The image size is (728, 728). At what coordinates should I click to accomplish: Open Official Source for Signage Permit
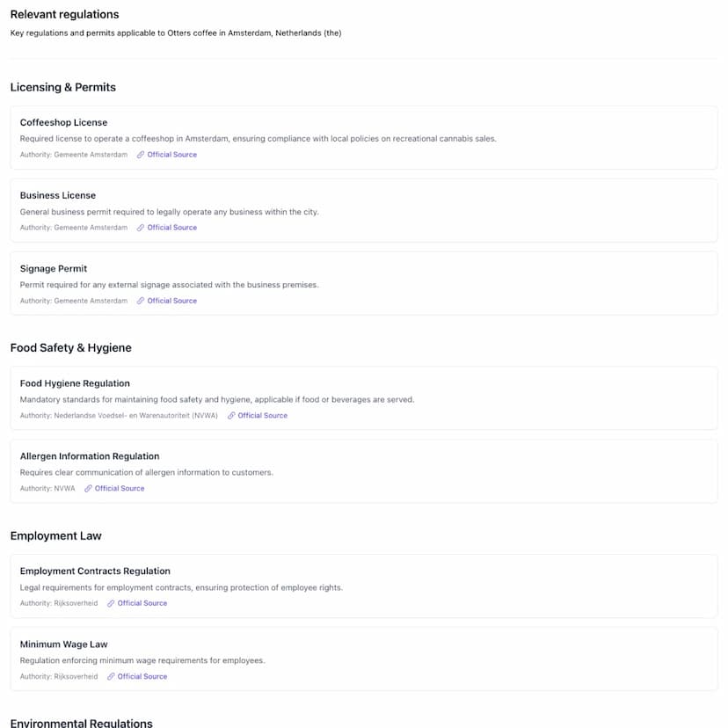tap(172, 301)
